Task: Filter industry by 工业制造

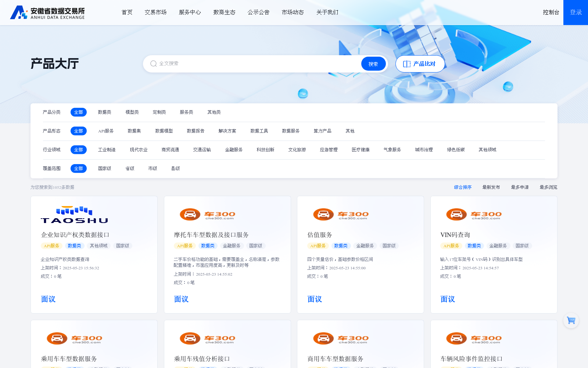Action: (107, 150)
